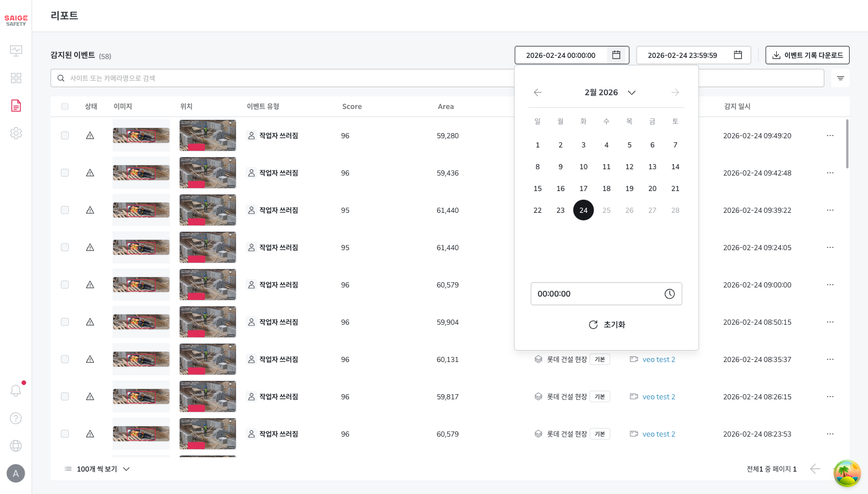Open calendar icon of start date field
The width and height of the screenshot is (868, 494).
pyautogui.click(x=616, y=55)
